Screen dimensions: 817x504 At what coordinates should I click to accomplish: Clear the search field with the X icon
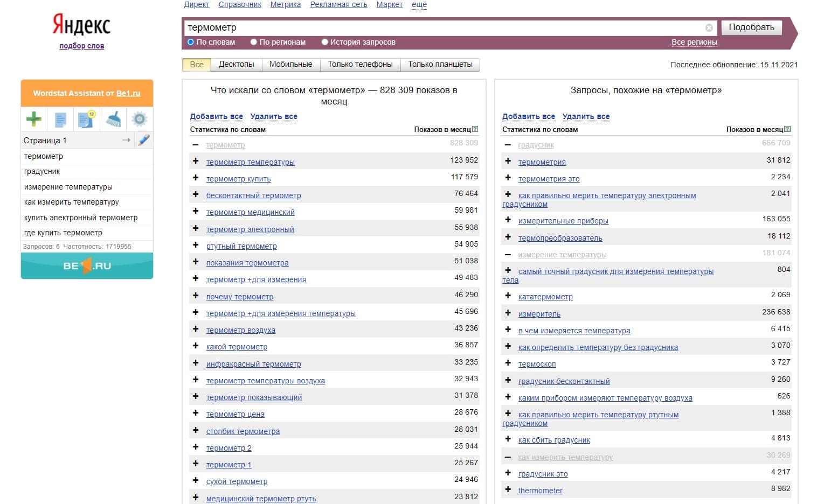(x=709, y=27)
